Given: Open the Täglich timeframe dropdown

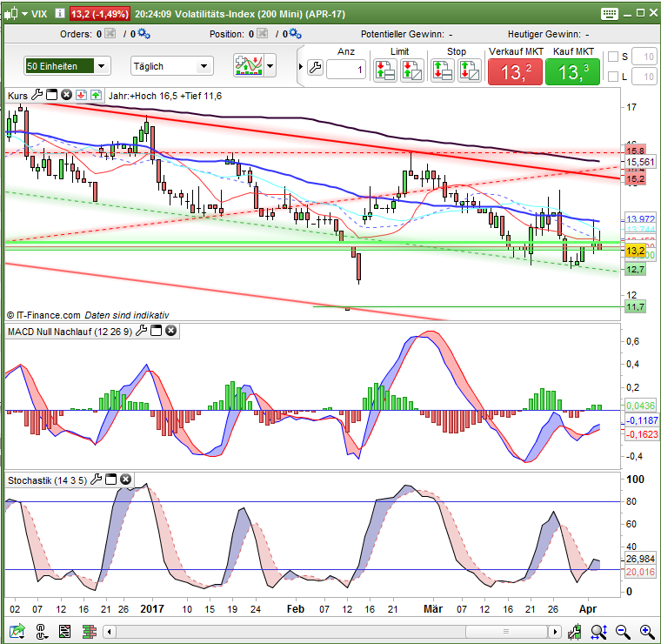Looking at the screenshot, I should tap(172, 66).
